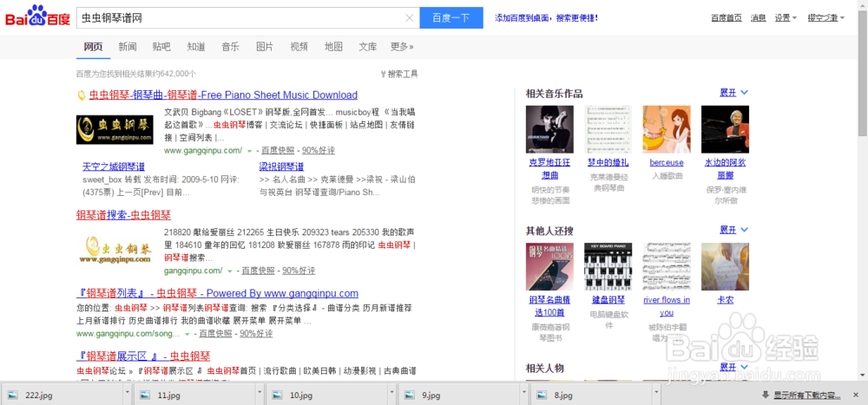The width and height of the screenshot is (868, 405).
Task: Click the river flows in you thumbnail
Action: 667,267
